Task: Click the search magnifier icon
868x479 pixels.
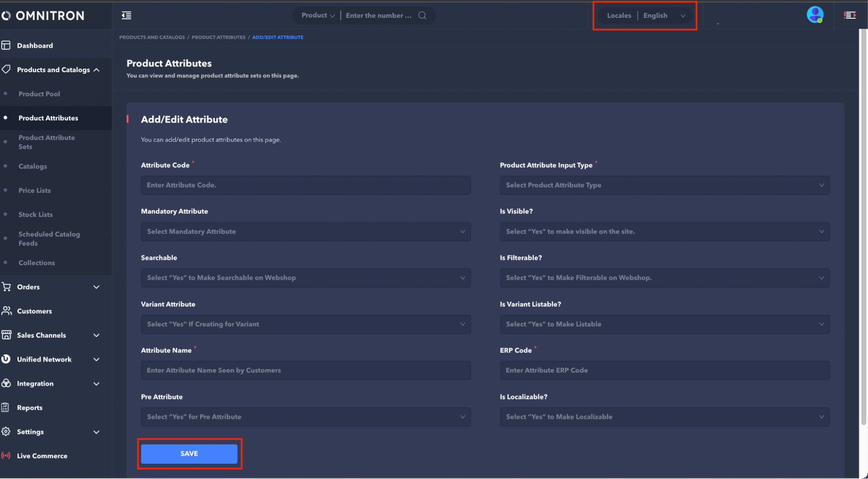Action: coord(422,16)
